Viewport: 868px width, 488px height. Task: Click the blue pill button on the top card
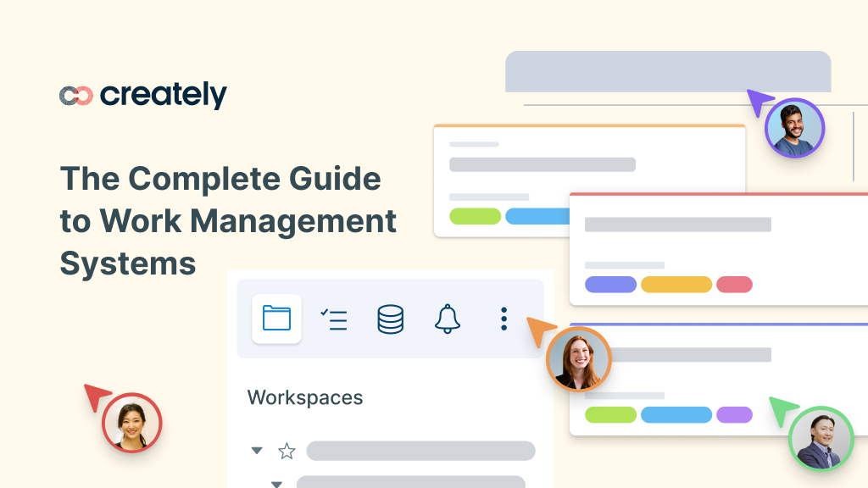540,216
